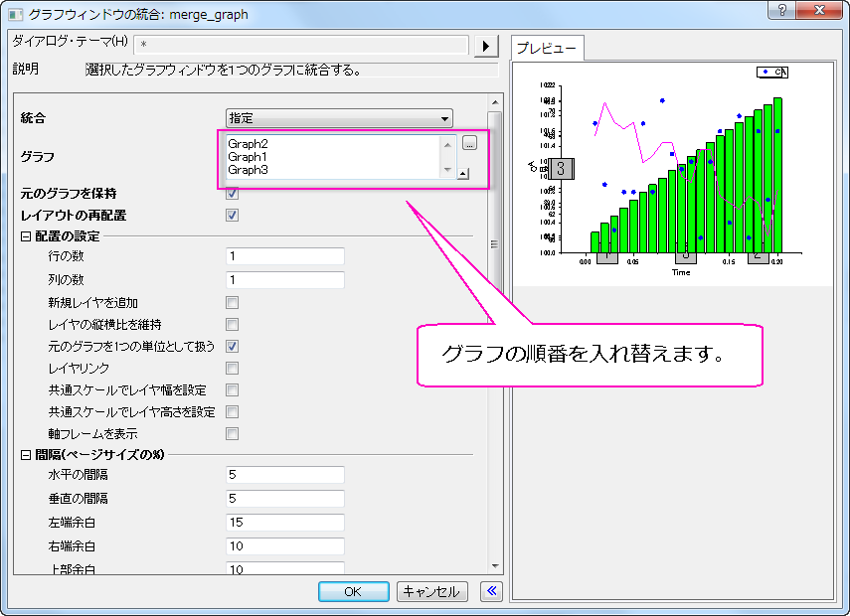This screenshot has width=850, height=616.
Task: Click settings panel scroll-down arrow
Action: [x=495, y=566]
